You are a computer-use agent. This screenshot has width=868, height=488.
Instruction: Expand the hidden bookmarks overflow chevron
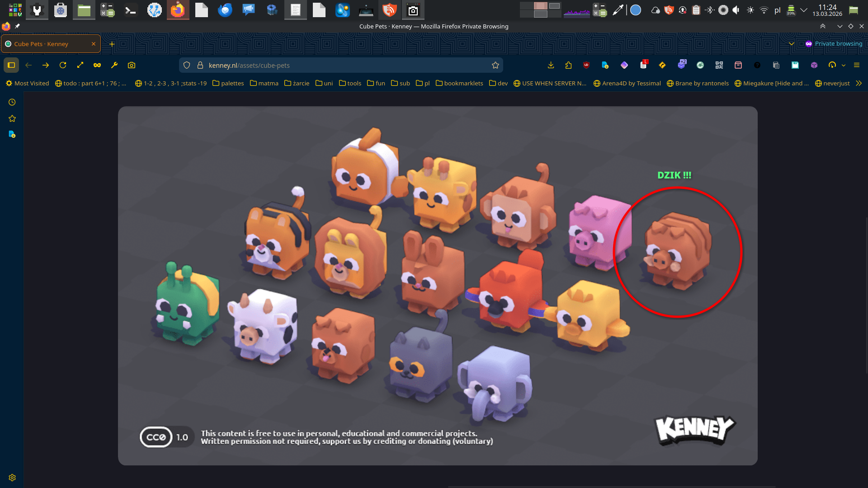click(x=859, y=83)
